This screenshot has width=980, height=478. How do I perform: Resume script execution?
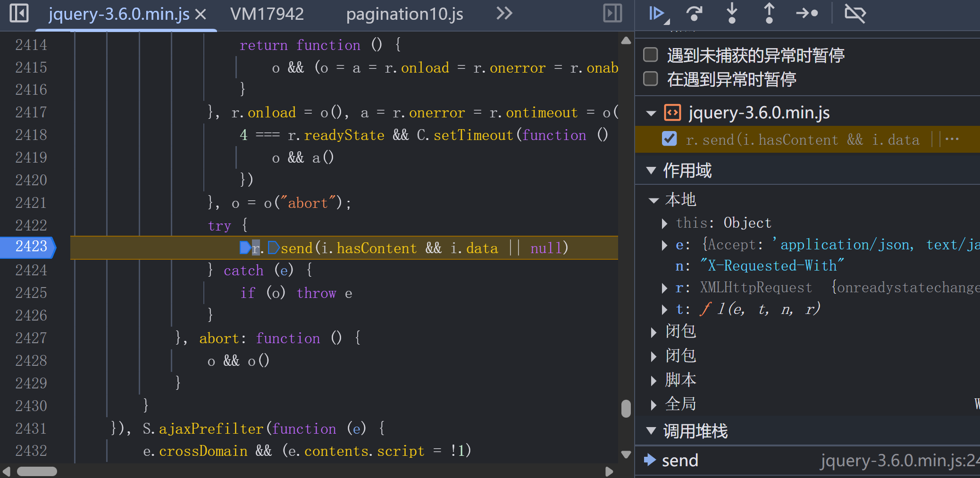(658, 13)
